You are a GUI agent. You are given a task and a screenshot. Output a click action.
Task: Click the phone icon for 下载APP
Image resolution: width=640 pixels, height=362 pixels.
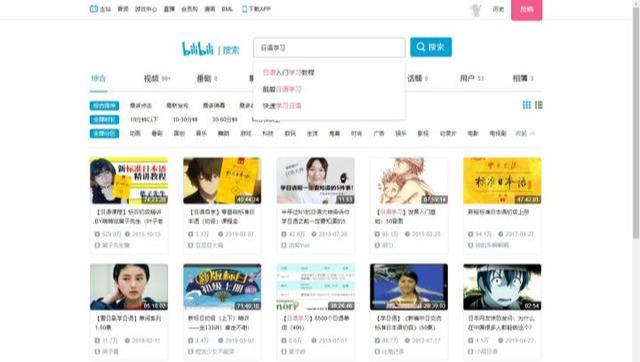(x=244, y=9)
